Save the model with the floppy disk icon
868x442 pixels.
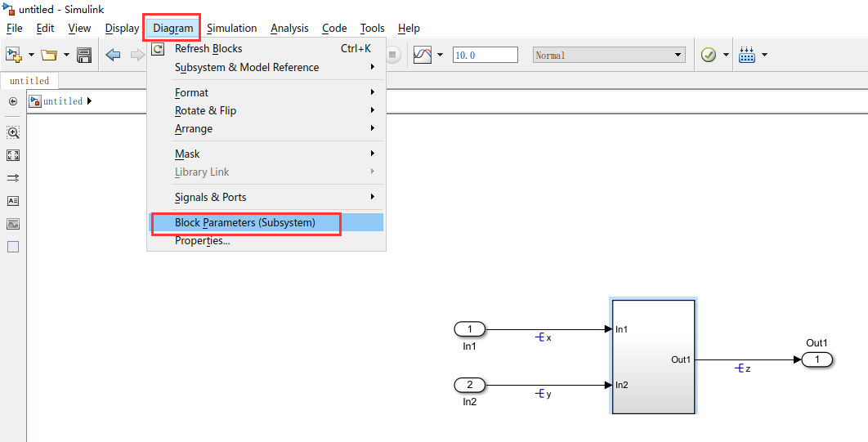pyautogui.click(x=84, y=55)
